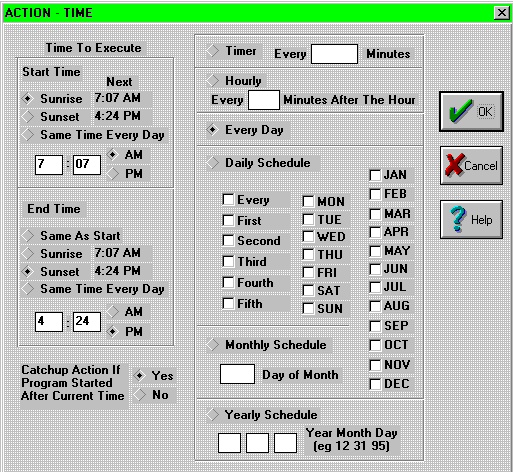
Task: Tick the MAY month checkbox
Action: pos(375,251)
